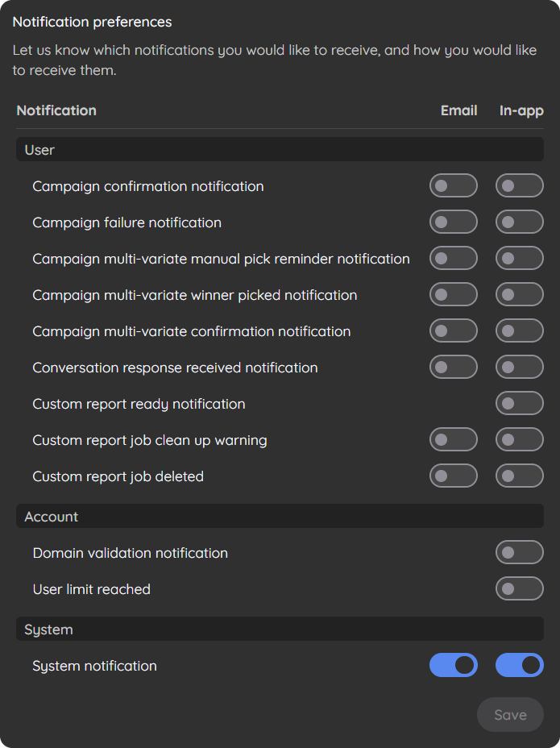Click 'Custom report ready notification' label

(x=139, y=404)
